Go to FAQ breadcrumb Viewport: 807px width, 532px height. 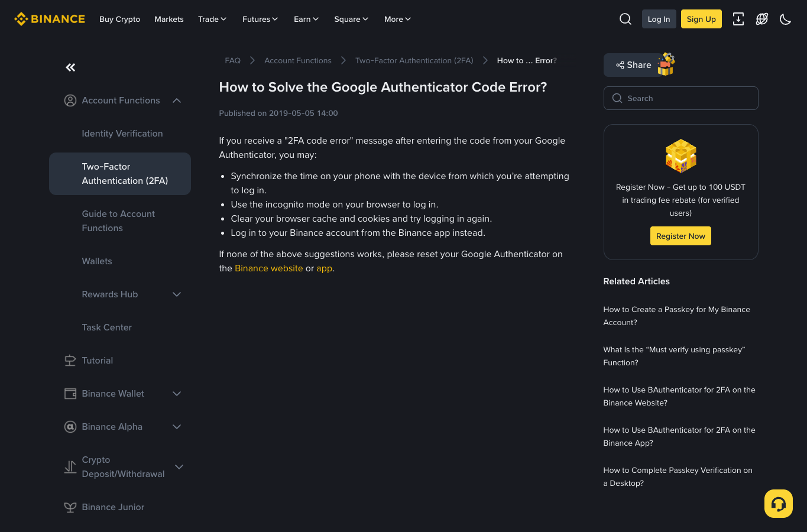click(233, 60)
